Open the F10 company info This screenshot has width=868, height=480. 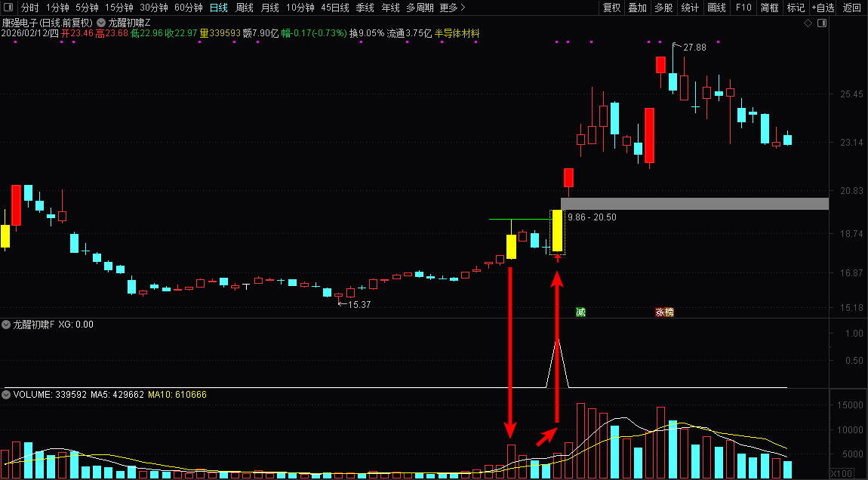[743, 8]
